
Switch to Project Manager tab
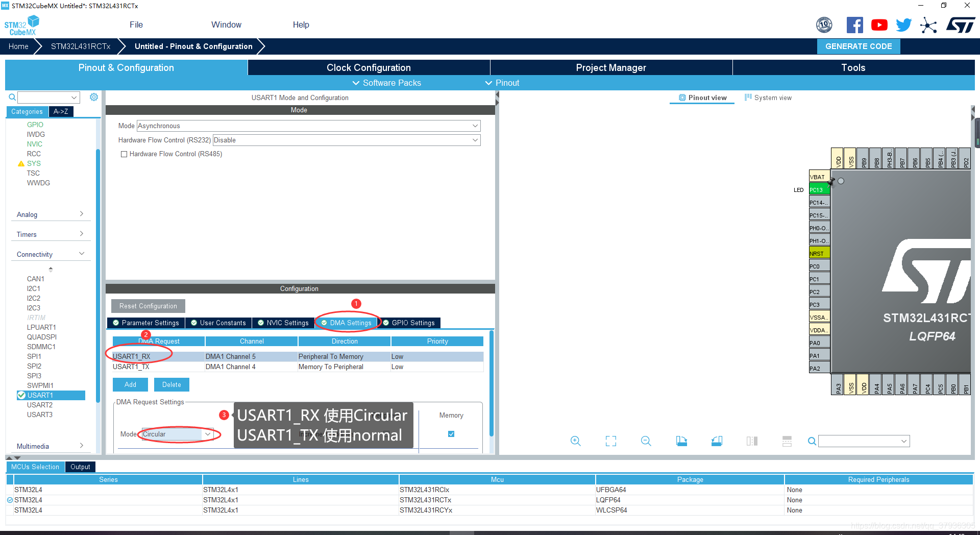point(611,67)
